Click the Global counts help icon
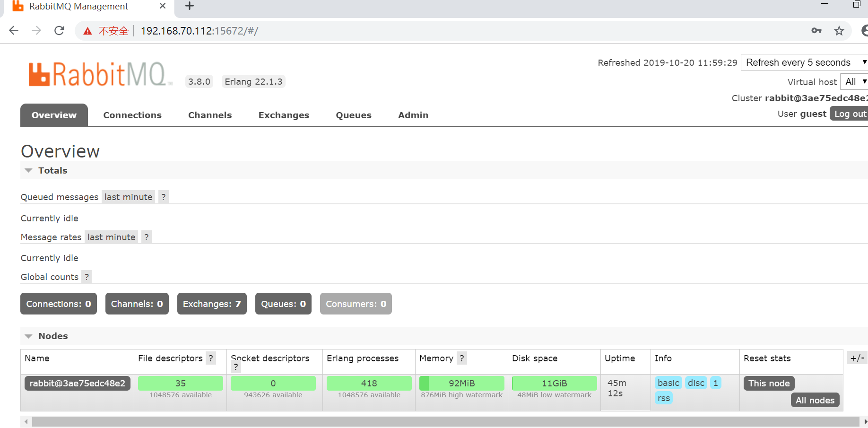The image size is (868, 428). pyautogui.click(x=86, y=277)
